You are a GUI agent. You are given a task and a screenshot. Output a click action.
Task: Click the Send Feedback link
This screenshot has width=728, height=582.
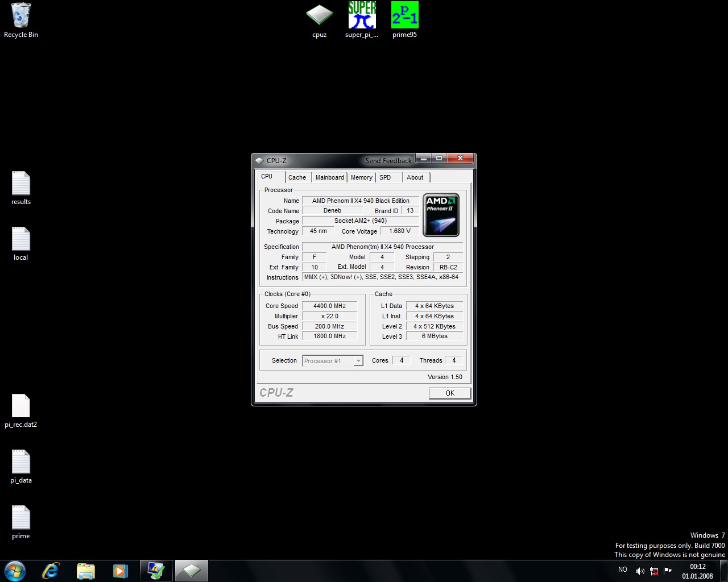pyautogui.click(x=388, y=161)
